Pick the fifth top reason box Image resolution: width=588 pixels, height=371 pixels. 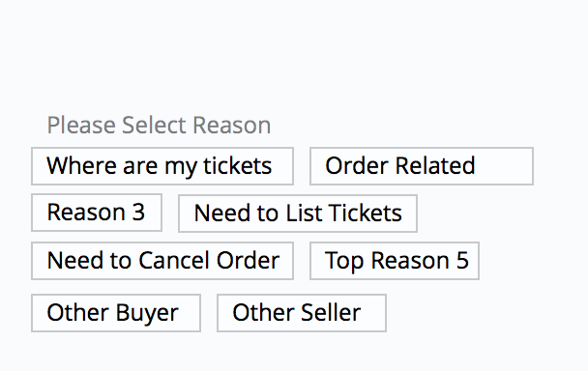[395, 261]
